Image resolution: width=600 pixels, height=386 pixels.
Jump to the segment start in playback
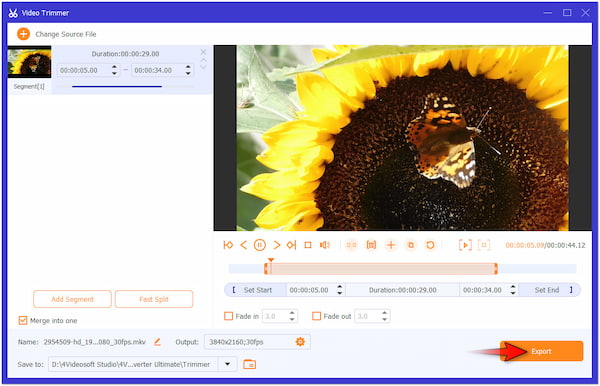pyautogui.click(x=228, y=245)
